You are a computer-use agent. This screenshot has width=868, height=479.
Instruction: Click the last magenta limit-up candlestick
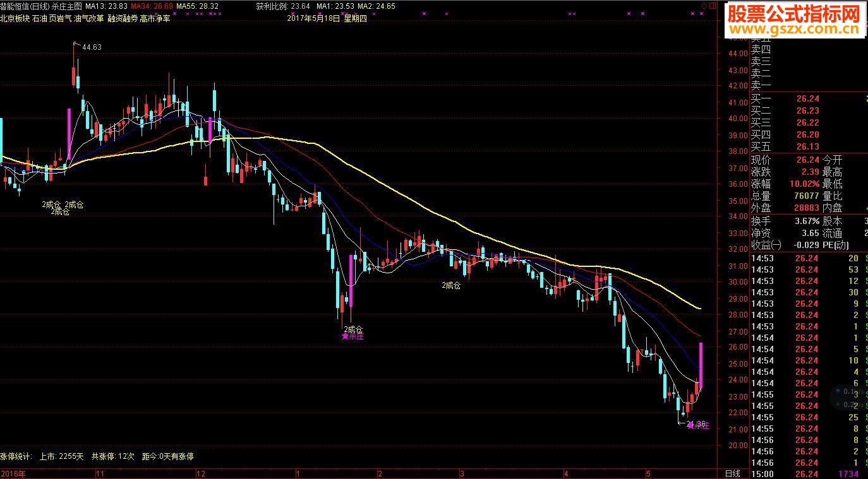click(x=700, y=365)
